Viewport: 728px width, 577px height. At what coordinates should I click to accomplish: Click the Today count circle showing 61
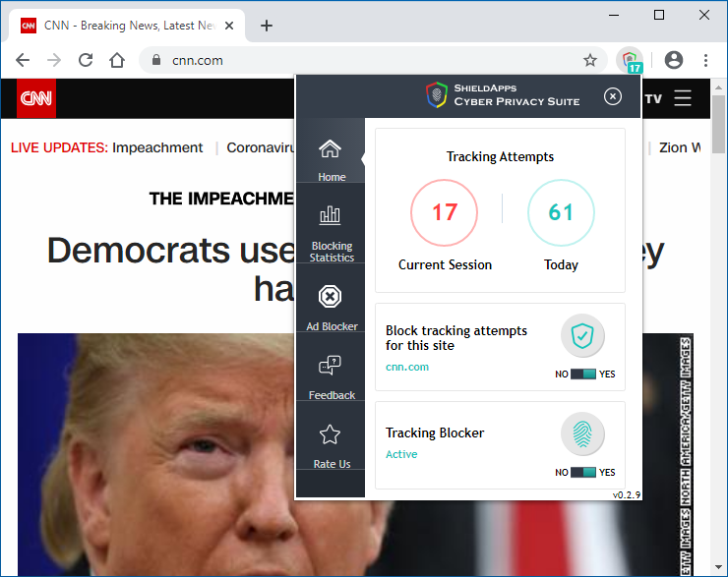tap(561, 212)
